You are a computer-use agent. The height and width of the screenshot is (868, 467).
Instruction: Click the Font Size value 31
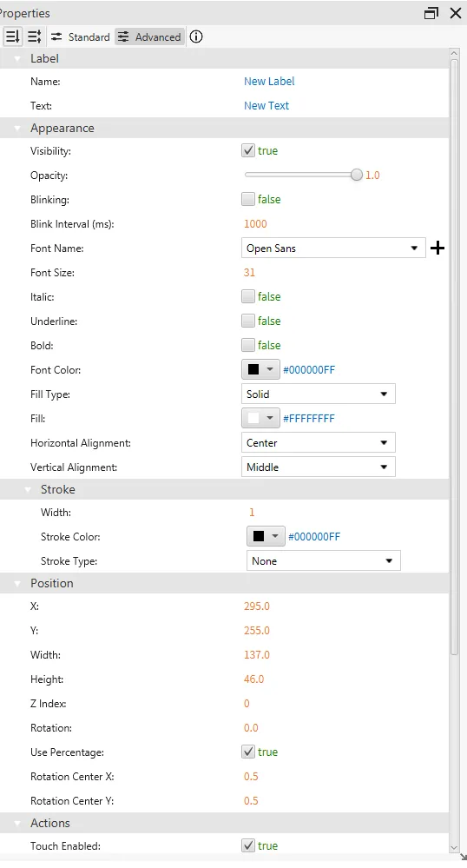pyautogui.click(x=249, y=272)
